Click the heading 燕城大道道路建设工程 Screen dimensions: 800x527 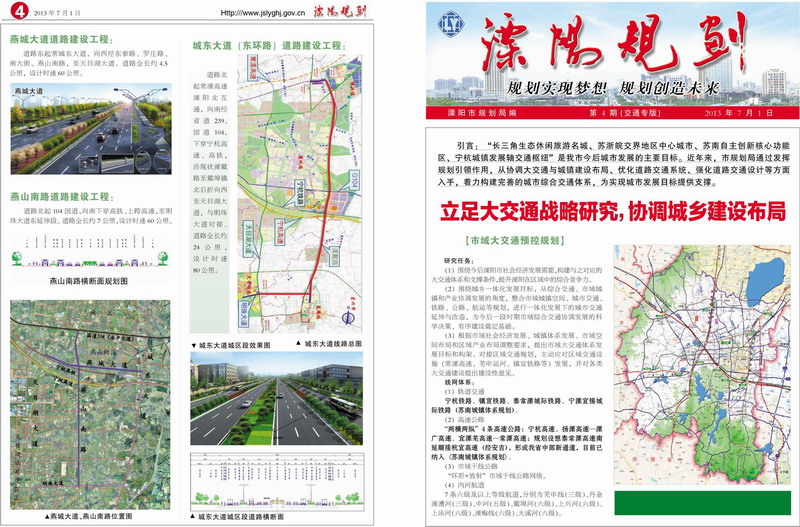[x=62, y=39]
